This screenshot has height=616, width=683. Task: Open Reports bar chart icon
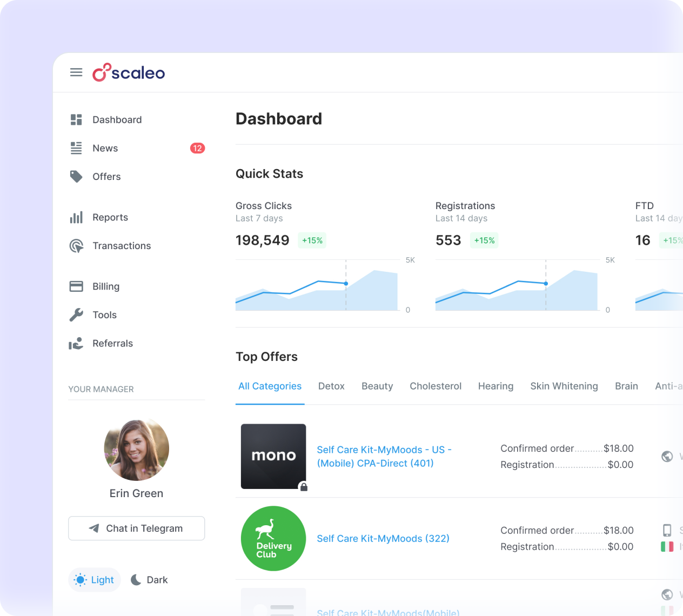[x=76, y=217]
